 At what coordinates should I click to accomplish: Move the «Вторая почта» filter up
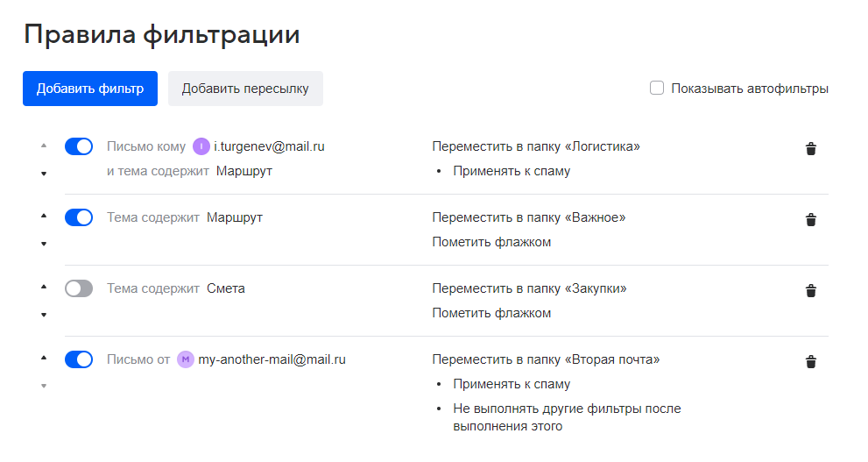coord(44,358)
